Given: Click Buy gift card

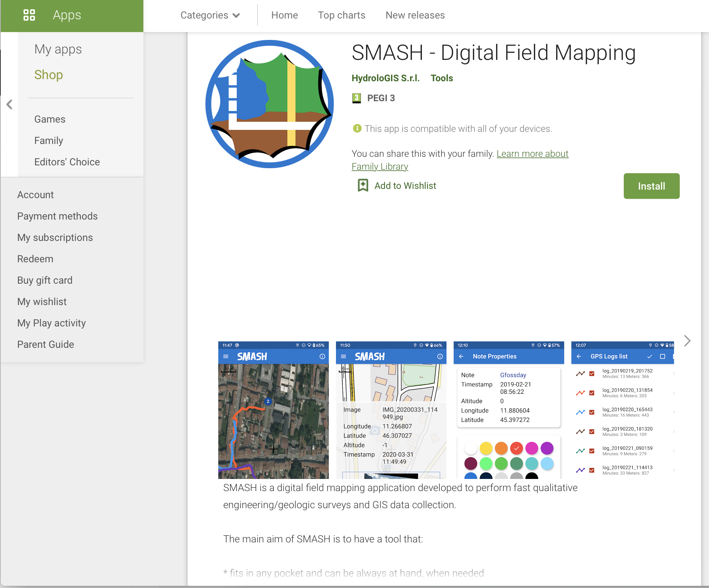Looking at the screenshot, I should click(45, 280).
